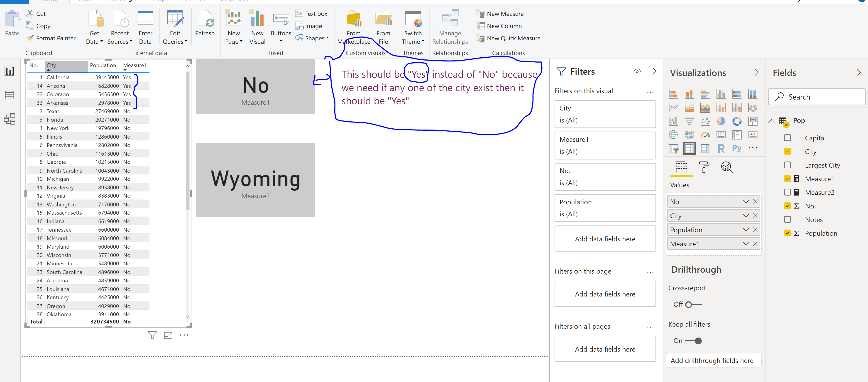Select the card visual with 123
This screenshot has height=382, width=868.
pyautogui.click(x=721, y=135)
